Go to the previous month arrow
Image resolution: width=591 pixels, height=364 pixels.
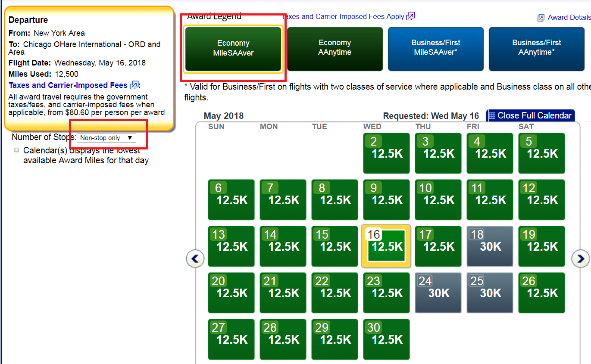(195, 258)
